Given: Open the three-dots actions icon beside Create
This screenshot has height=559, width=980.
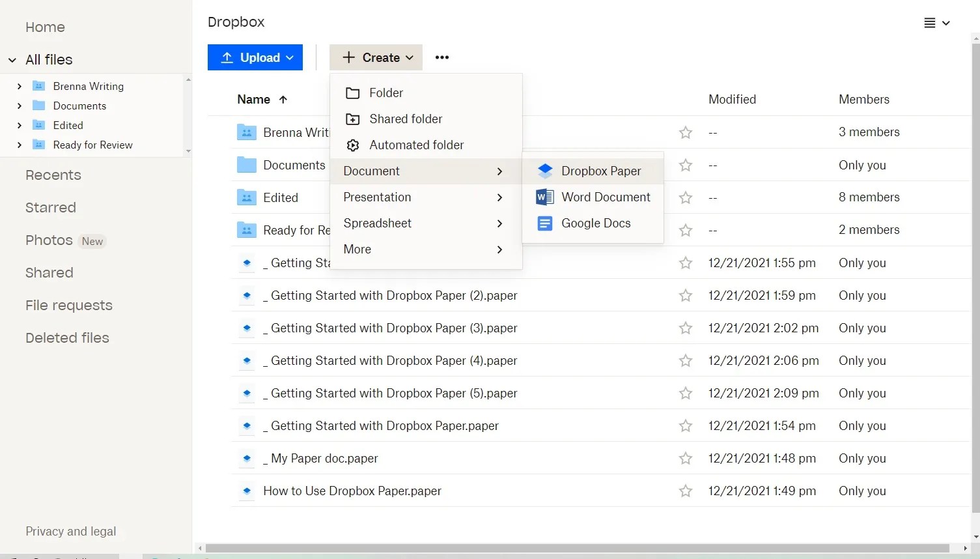Looking at the screenshot, I should point(441,57).
